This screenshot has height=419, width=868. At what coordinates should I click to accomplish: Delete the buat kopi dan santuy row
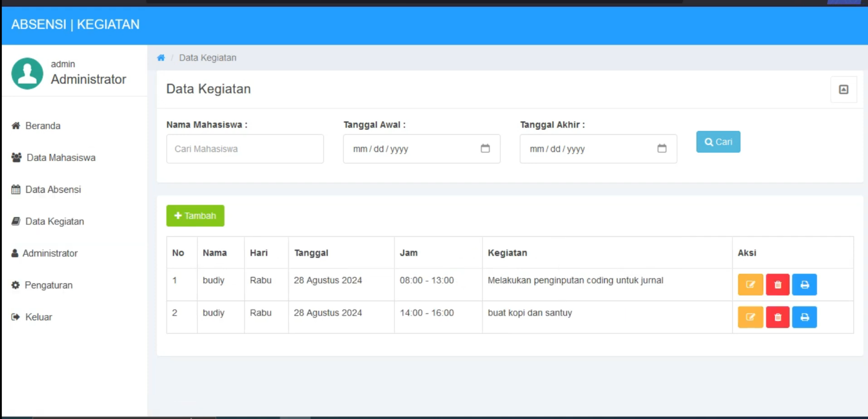pyautogui.click(x=778, y=317)
